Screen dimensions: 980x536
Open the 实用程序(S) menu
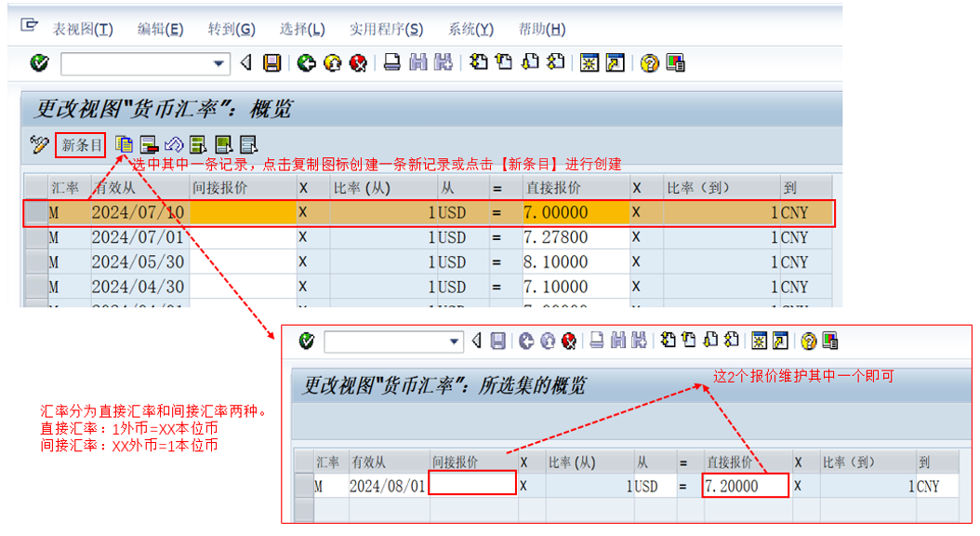386,29
